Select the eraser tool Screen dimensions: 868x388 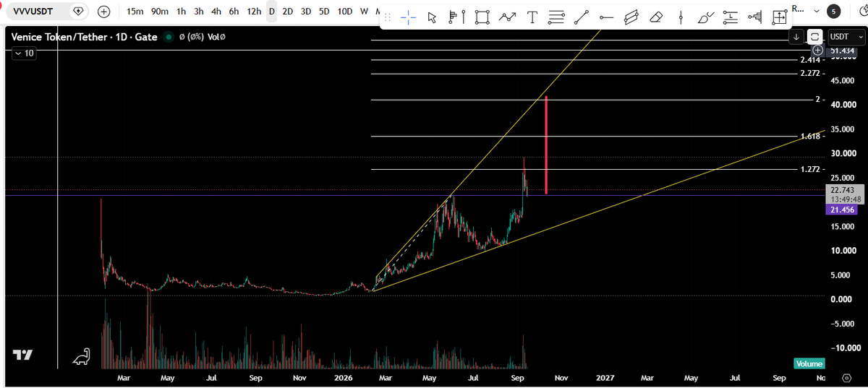tap(655, 17)
